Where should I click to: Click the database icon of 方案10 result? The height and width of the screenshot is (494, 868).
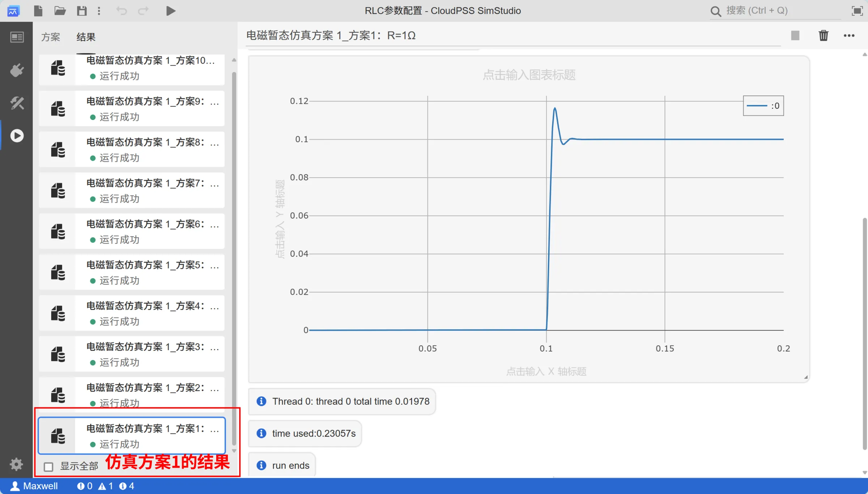(58, 68)
